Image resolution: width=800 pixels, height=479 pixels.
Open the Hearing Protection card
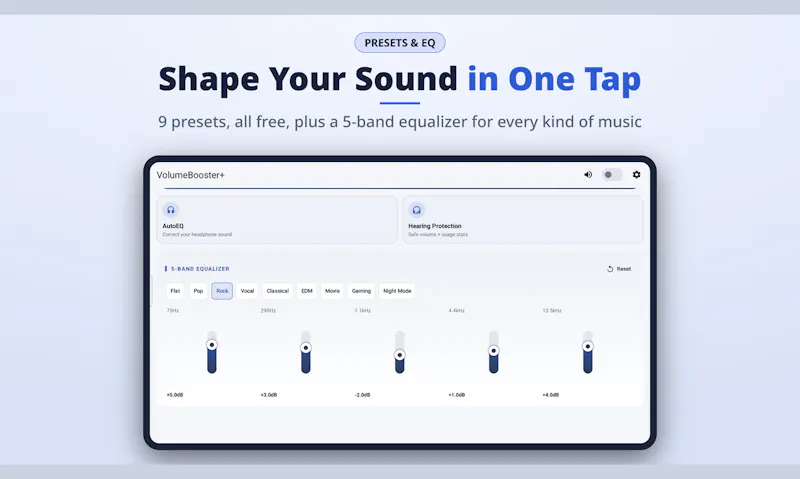[522, 219]
